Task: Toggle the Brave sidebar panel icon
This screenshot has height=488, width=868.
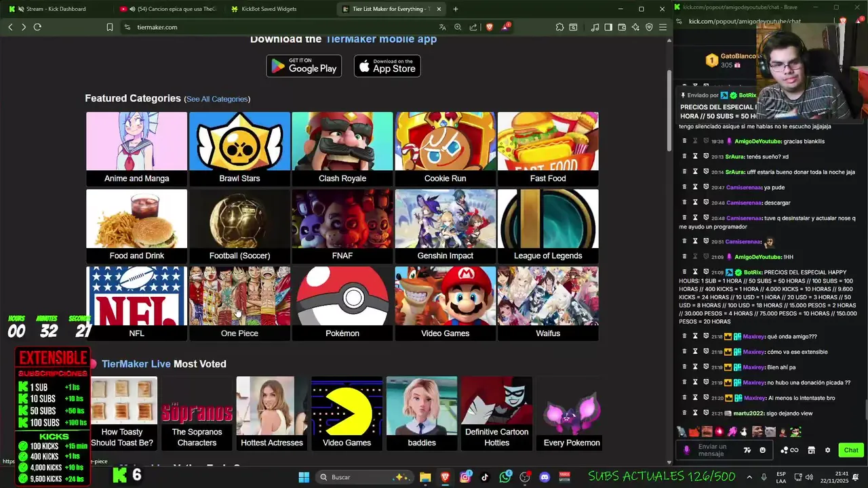Action: (608, 27)
